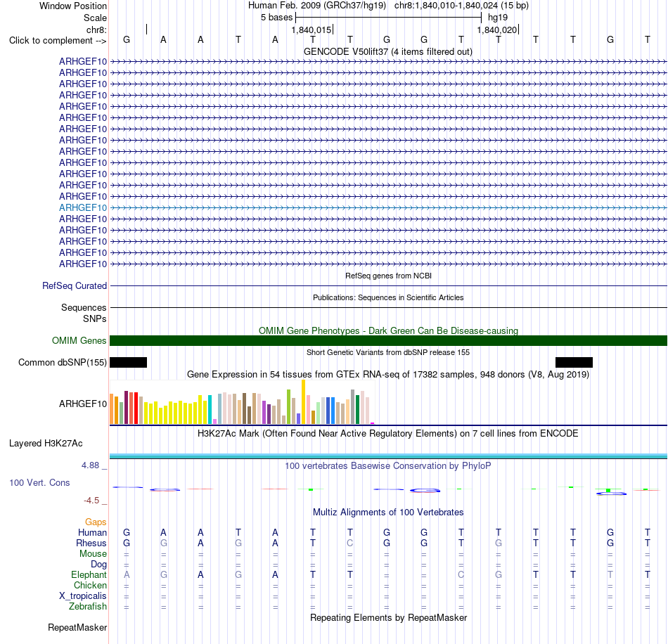
Task: Select the Scale track label
Action: [95, 18]
